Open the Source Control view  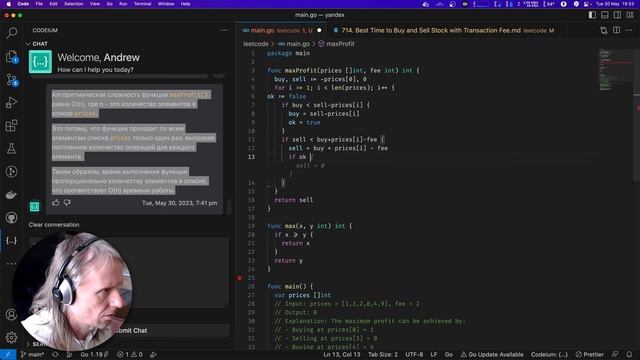(11, 80)
